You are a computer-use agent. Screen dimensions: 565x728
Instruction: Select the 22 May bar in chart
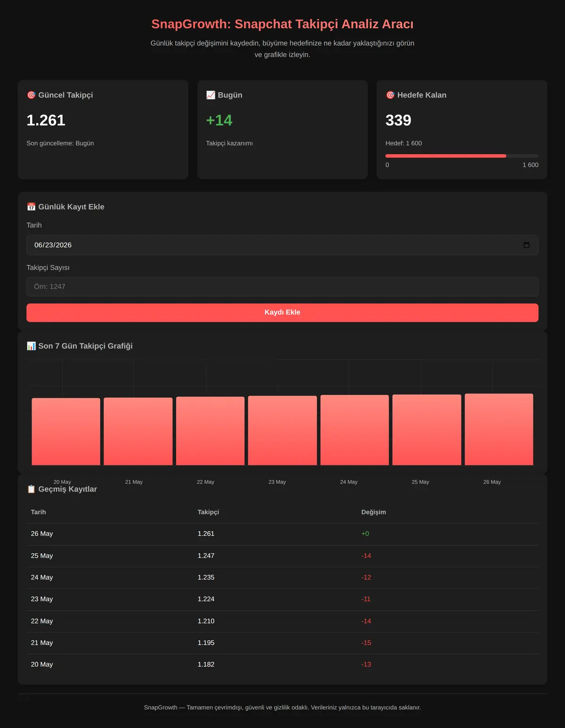(210, 431)
